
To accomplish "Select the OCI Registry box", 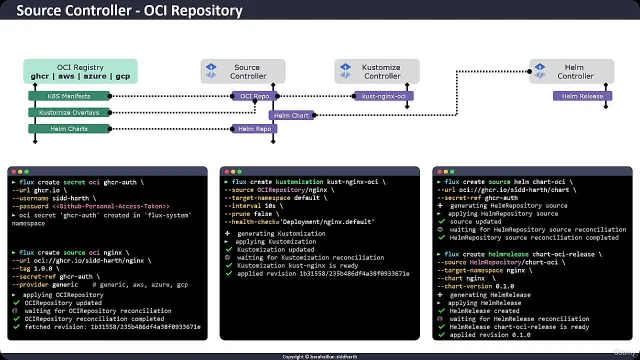I will (80, 71).
